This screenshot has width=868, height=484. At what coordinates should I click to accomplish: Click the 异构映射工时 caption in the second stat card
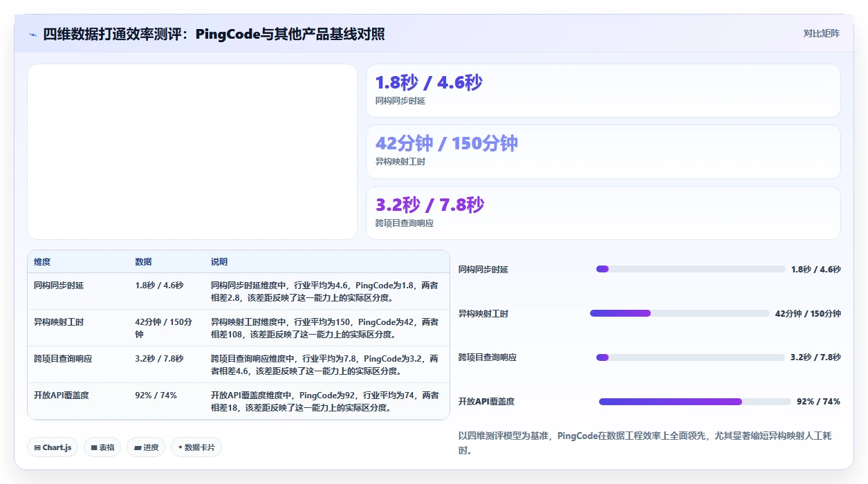[400, 162]
